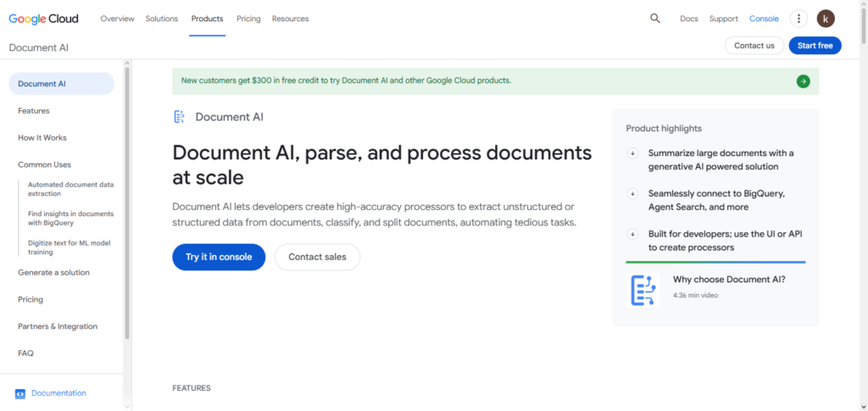Image resolution: width=868 pixels, height=411 pixels.
Task: Click the sidebar vertical scrollbar
Action: pos(127,203)
